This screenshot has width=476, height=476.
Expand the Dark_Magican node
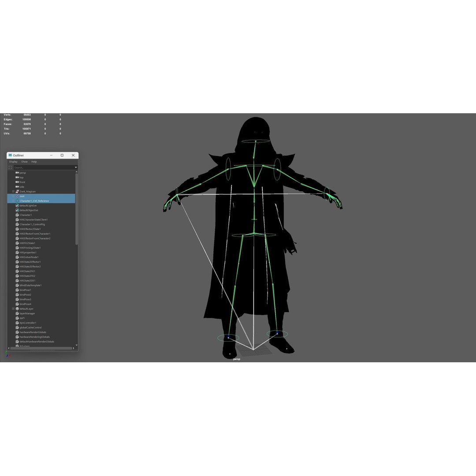(x=13, y=192)
